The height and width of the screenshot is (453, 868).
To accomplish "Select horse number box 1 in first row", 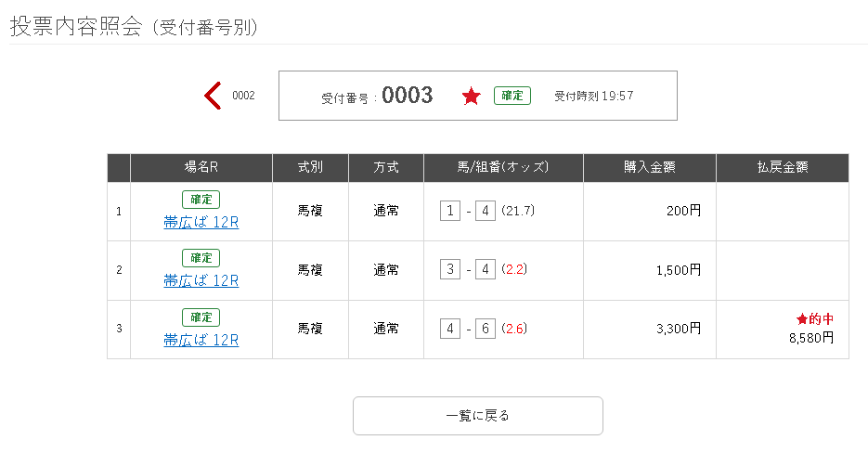I will click(450, 211).
